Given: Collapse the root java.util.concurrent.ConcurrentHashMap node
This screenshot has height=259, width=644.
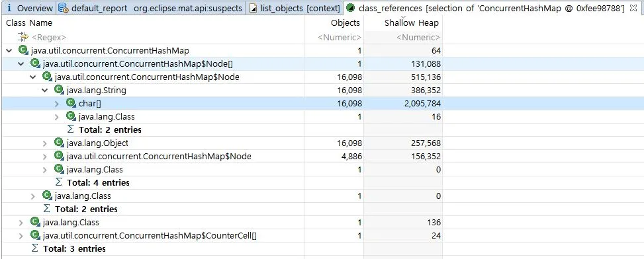Looking at the screenshot, I should 9,51.
